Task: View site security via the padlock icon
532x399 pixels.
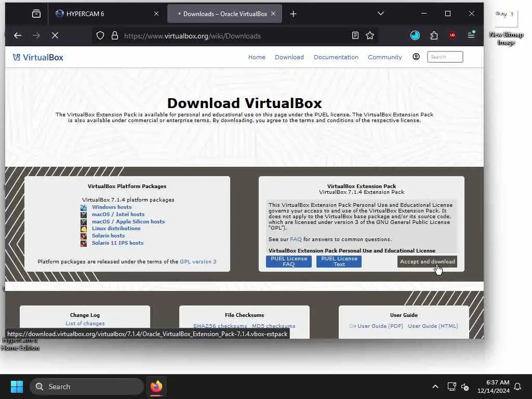Action: (x=115, y=36)
